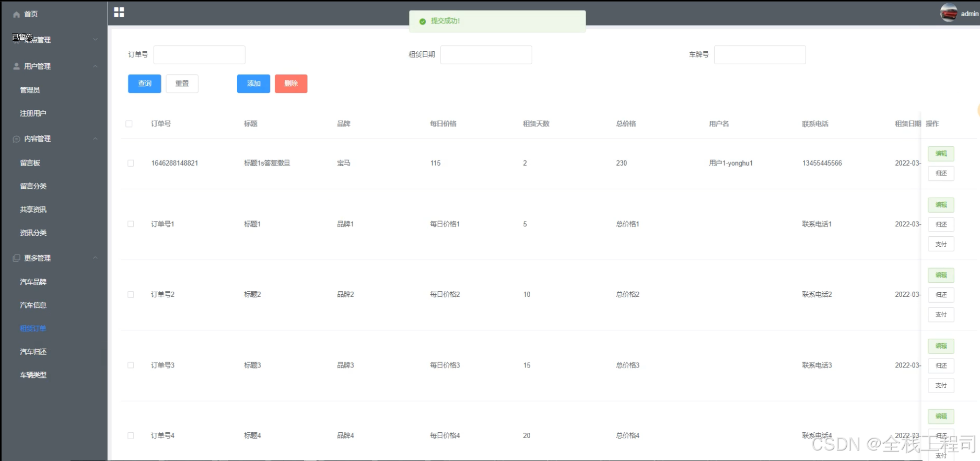
Task: Click the blue 查询 button
Action: coord(145,84)
